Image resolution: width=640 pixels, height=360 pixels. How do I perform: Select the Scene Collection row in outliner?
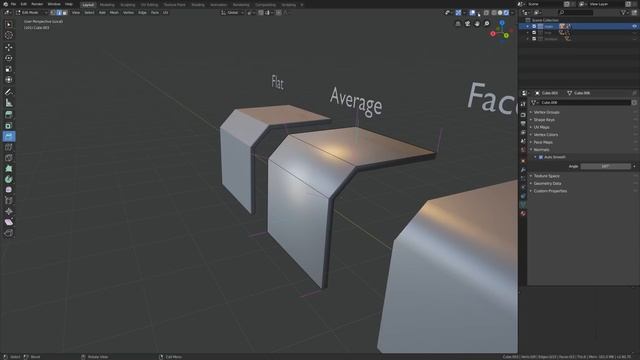(x=579, y=20)
